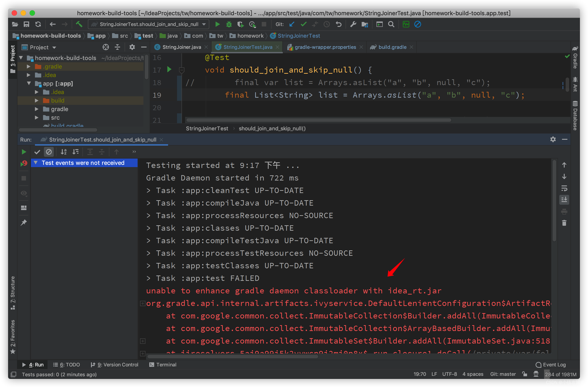The image size is (588, 387).
Task: Click the Build project hammer icon
Action: pos(79,24)
